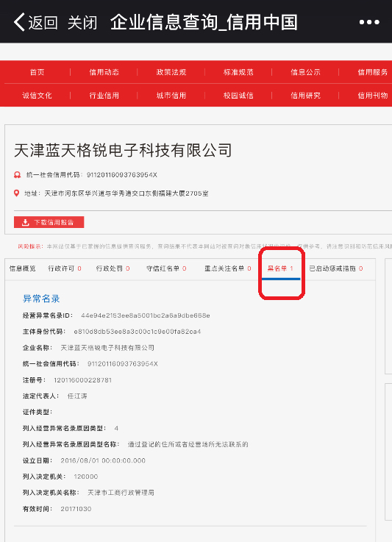Open 行业信用 navigation item
The image size is (392, 542).
coord(104,96)
